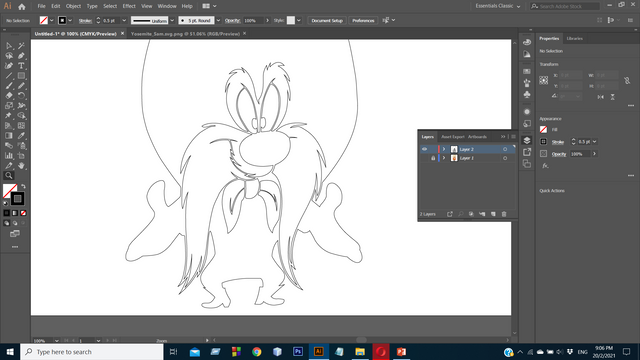The width and height of the screenshot is (640, 360).
Task: Select the Selection tool arrow
Action: [9, 46]
